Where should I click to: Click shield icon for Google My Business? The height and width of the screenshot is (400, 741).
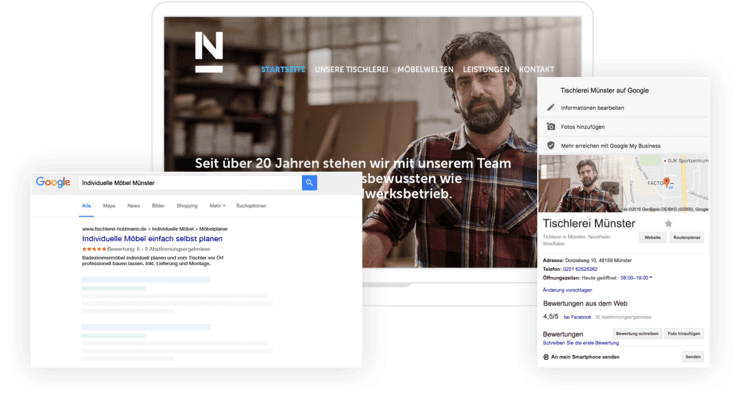(x=549, y=145)
